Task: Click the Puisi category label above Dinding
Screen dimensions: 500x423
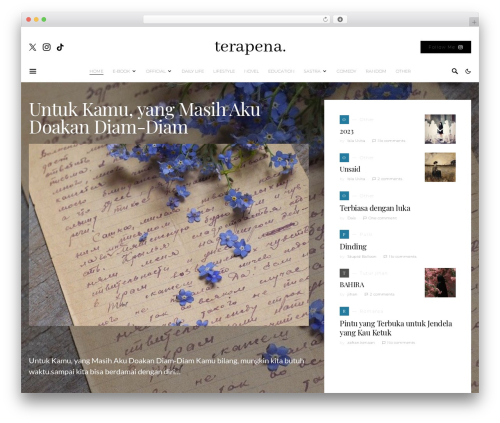Action: pos(366,234)
